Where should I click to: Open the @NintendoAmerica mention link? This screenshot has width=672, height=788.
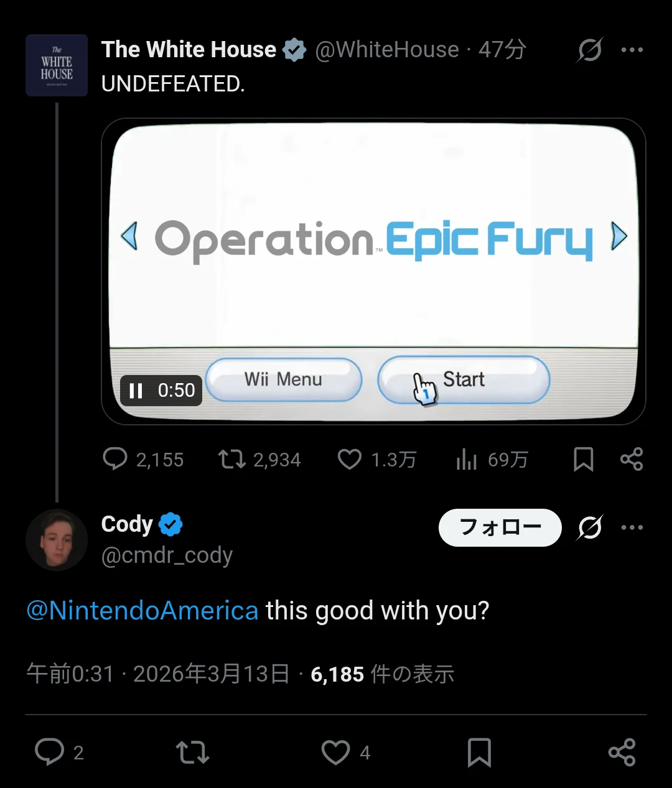tap(142, 611)
